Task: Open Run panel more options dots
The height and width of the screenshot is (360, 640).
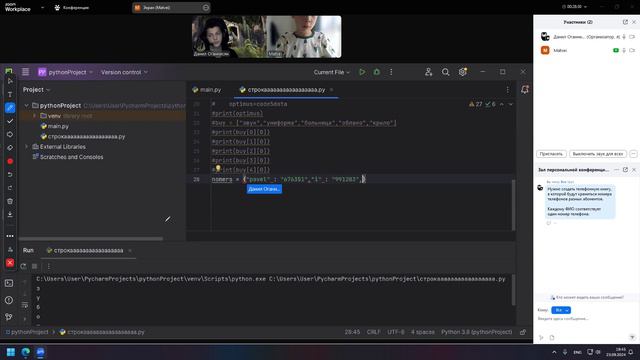Action: pos(49,266)
